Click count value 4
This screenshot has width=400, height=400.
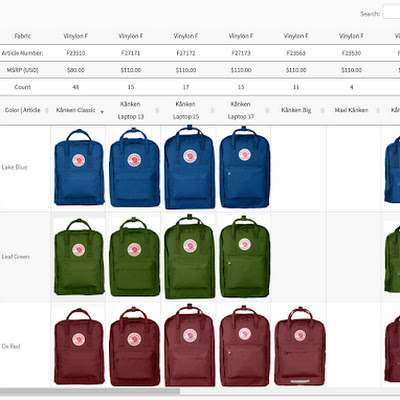coord(351,87)
